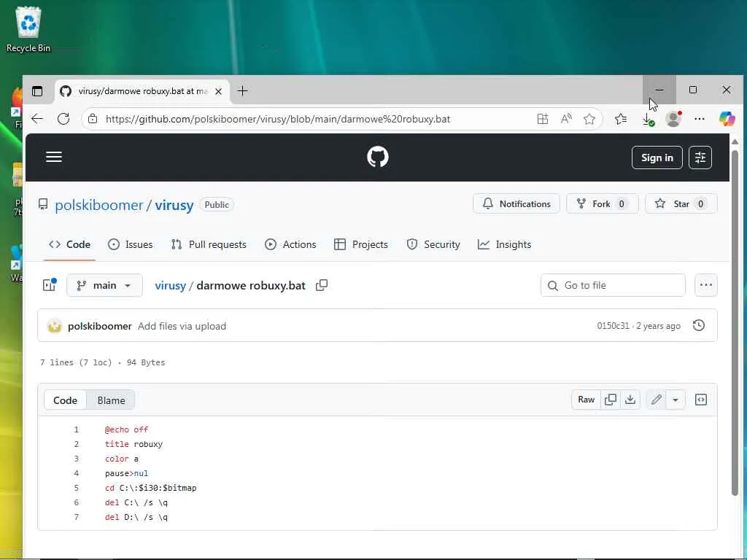Viewport: 747px width, 560px height.
Task: Open the symbols panel icon
Action: [701, 400]
